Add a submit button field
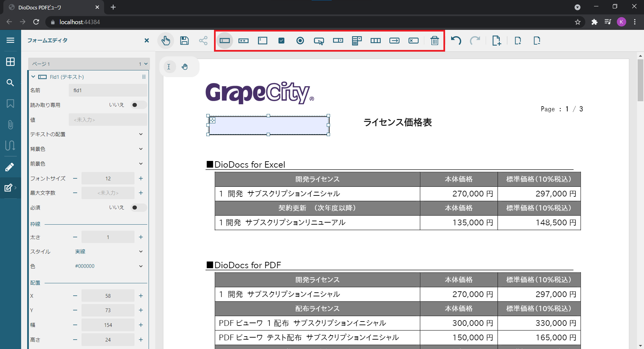This screenshot has width=644, height=349. [394, 41]
